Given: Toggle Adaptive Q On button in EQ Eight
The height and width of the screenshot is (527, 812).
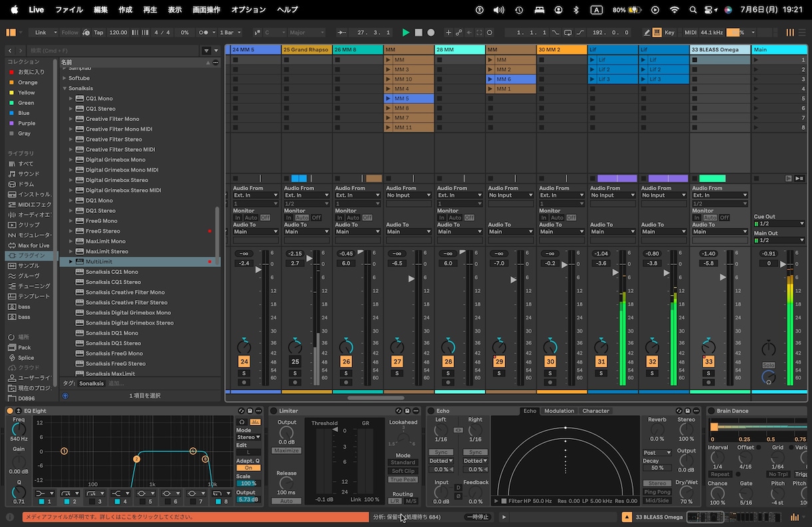Looking at the screenshot, I should click(248, 468).
